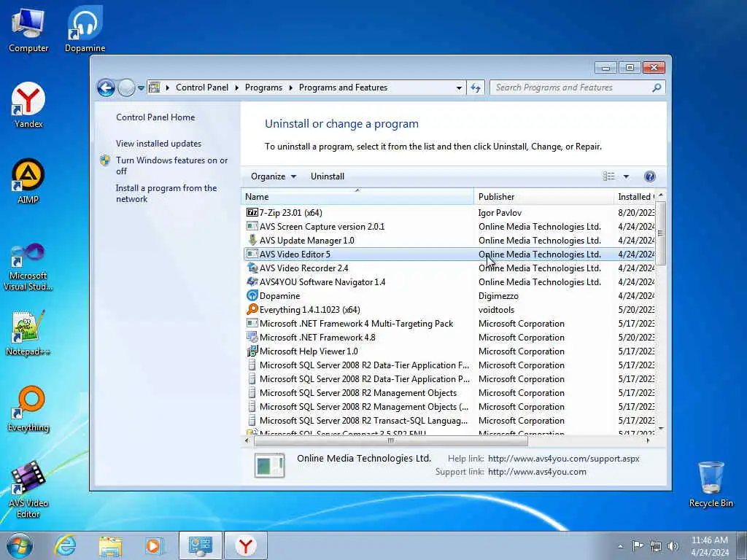Sort by the Installed On column
The width and height of the screenshot is (747, 560).
(x=635, y=197)
